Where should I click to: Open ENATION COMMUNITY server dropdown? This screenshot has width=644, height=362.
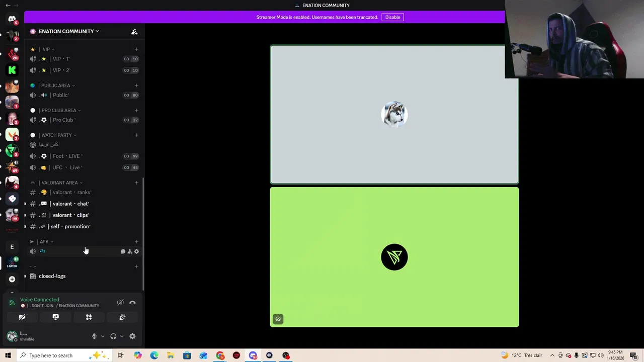[x=68, y=31]
